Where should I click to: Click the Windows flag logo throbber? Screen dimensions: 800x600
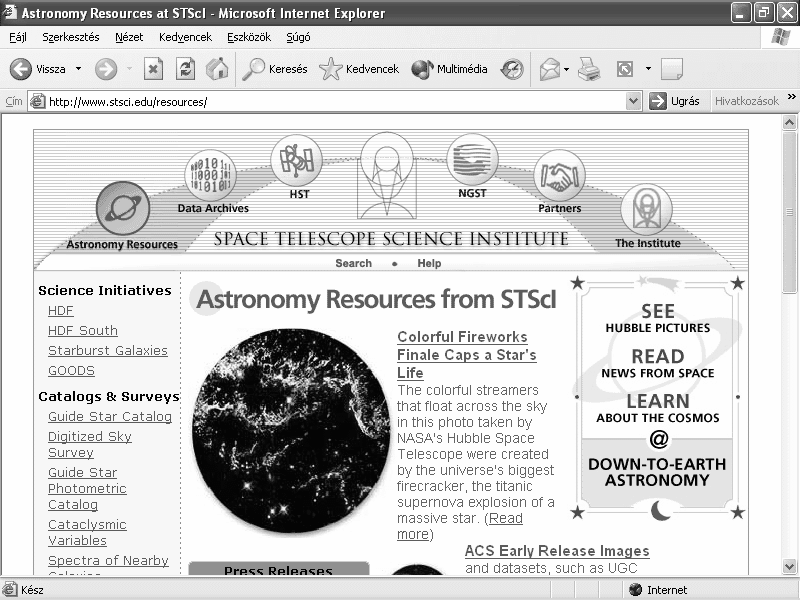(x=781, y=37)
